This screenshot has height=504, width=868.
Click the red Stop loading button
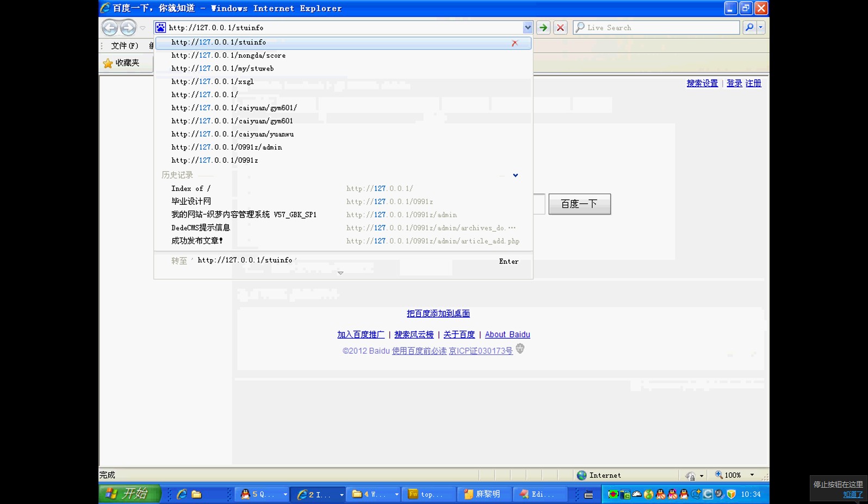click(560, 27)
